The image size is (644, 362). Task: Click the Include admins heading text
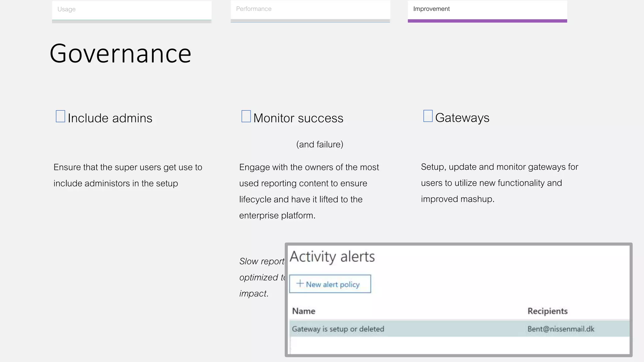point(110,118)
